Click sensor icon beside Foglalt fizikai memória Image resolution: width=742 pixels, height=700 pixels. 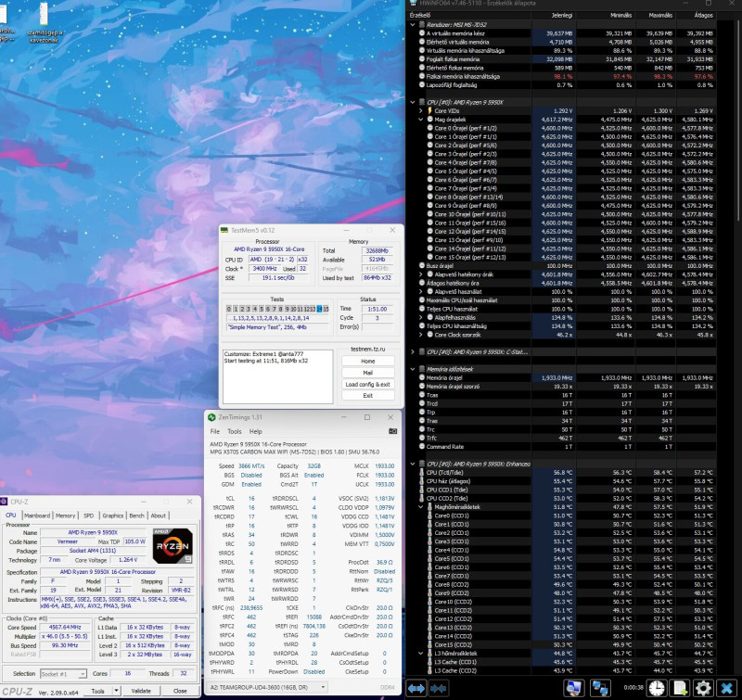pyautogui.click(x=422, y=59)
